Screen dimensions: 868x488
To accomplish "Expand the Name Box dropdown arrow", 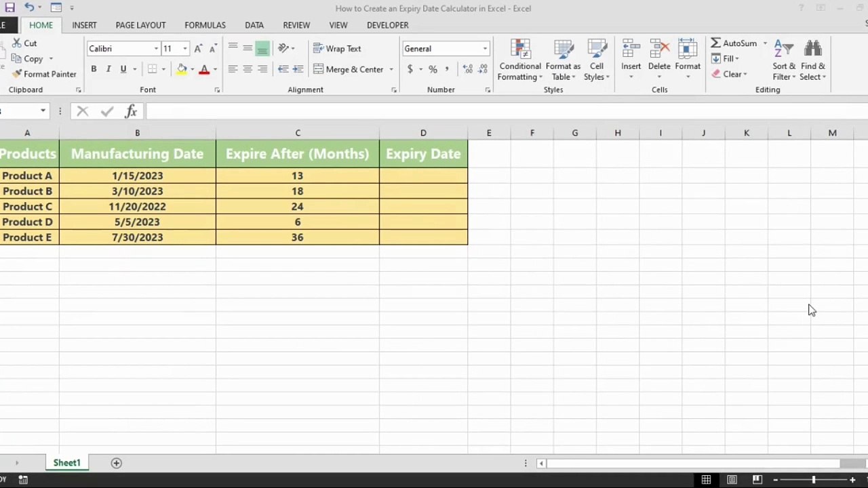I will pyautogui.click(x=43, y=110).
